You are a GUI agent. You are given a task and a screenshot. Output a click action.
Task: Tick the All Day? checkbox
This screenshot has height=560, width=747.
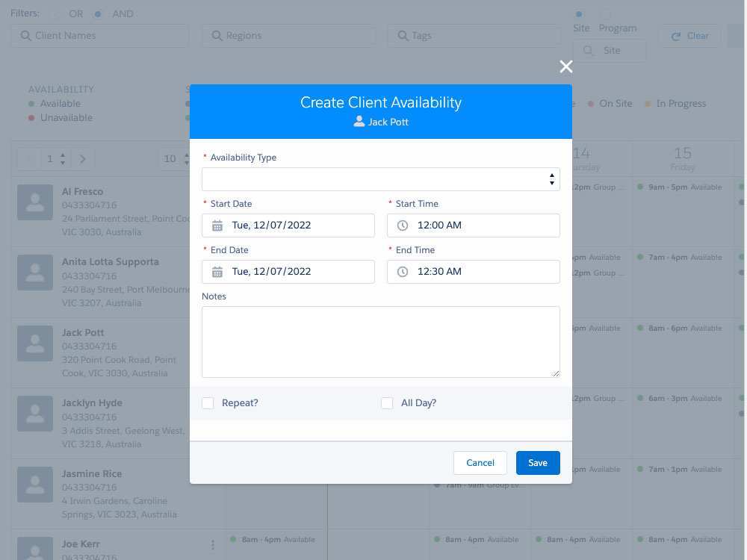(387, 403)
